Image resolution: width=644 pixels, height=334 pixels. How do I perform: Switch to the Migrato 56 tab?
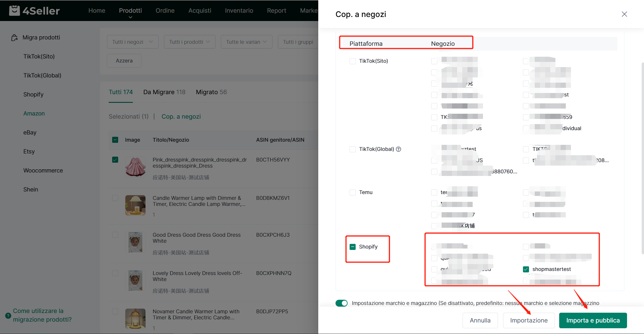[x=211, y=92]
